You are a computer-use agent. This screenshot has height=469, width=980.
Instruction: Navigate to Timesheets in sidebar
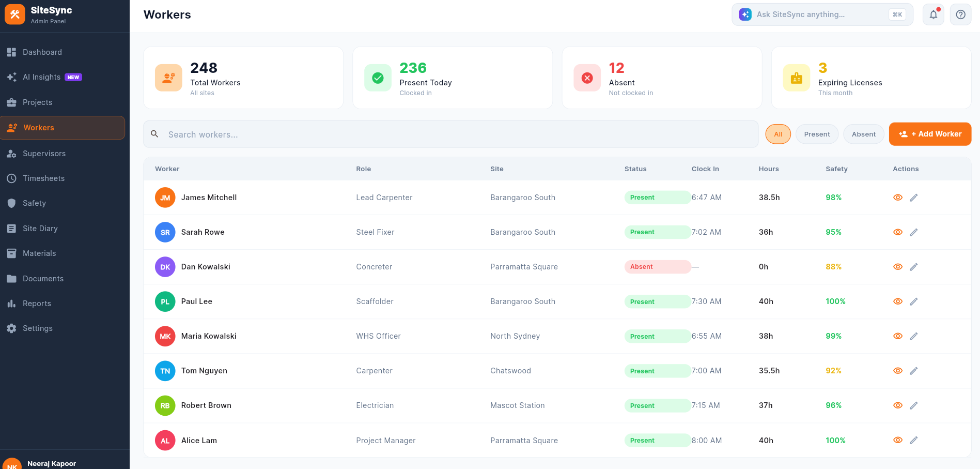(x=63, y=178)
